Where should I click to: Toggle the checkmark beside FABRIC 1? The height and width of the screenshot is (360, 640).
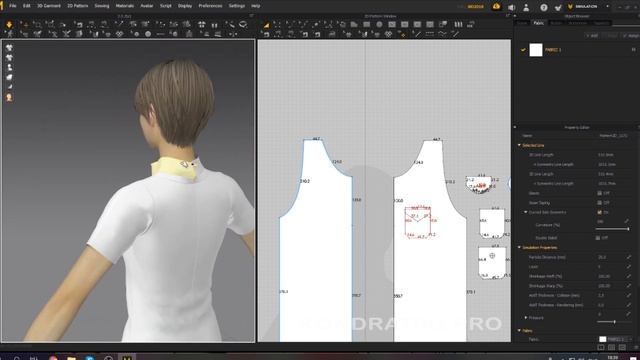[x=523, y=50]
